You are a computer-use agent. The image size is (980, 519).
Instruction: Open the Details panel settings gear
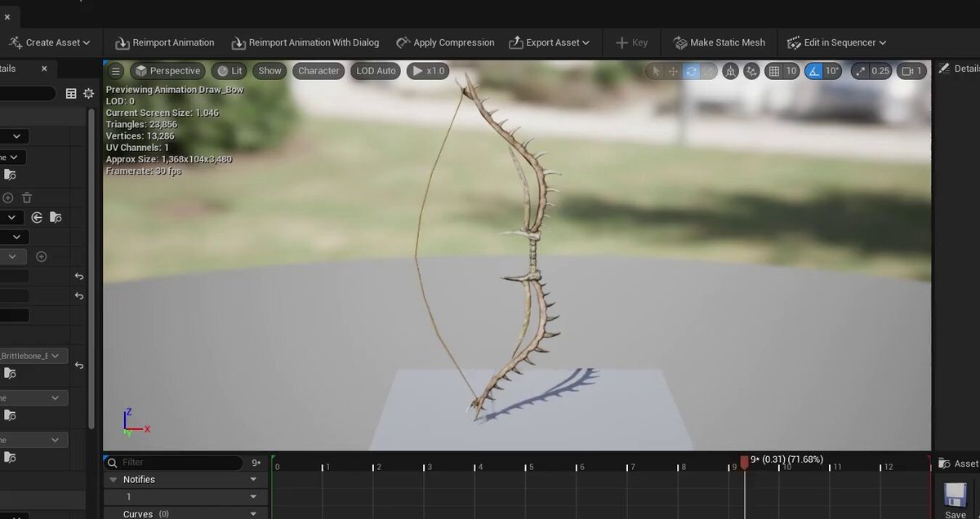tap(88, 94)
